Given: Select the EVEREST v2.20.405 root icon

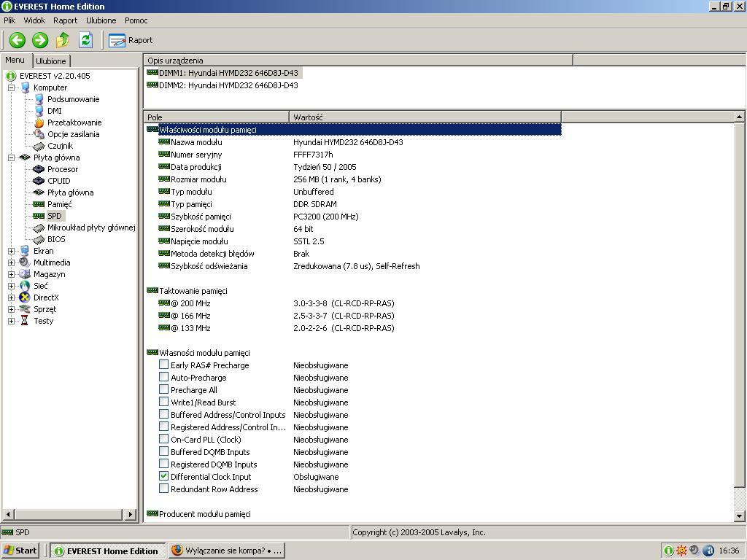Looking at the screenshot, I should pos(11,76).
